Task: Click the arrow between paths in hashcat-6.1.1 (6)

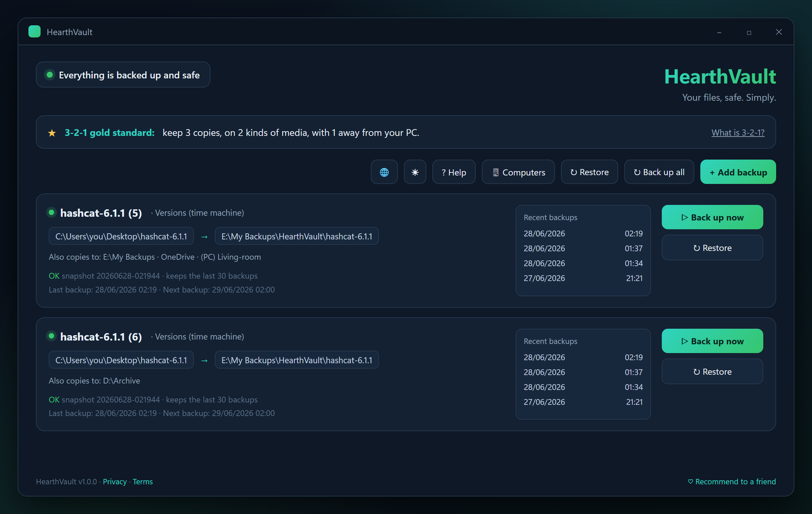Action: [205, 360]
